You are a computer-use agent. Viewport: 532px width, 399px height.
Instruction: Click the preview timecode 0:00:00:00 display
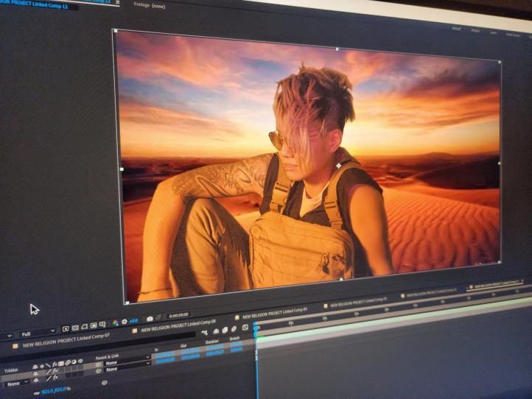[178, 315]
